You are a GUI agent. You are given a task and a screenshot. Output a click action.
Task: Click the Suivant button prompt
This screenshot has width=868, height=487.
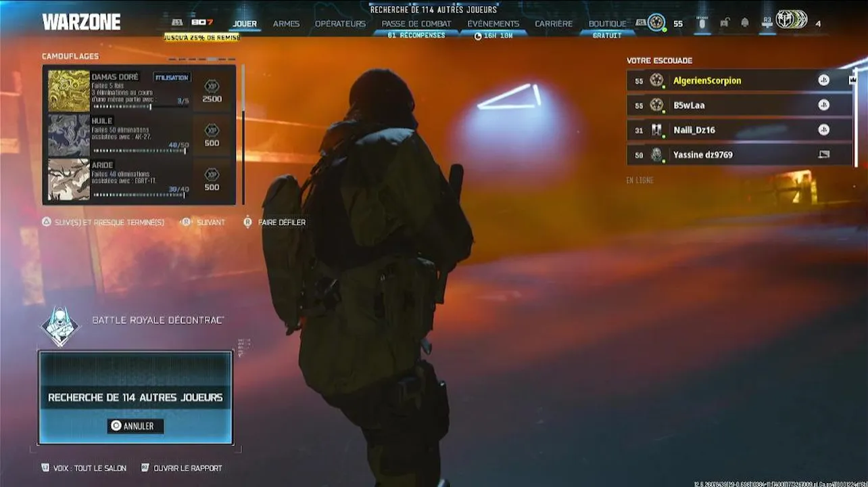[203, 223]
